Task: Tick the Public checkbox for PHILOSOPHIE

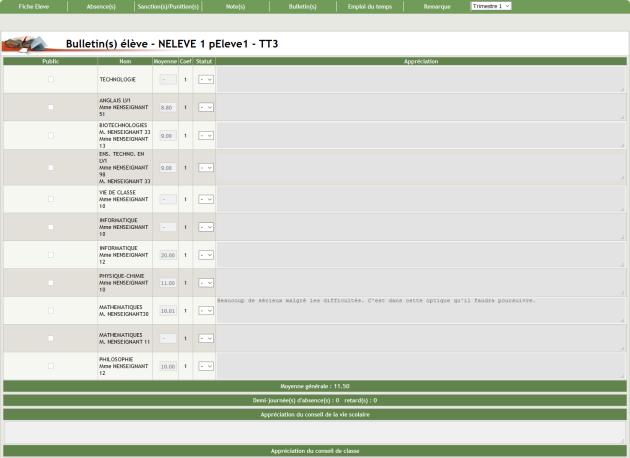Action: [52, 367]
